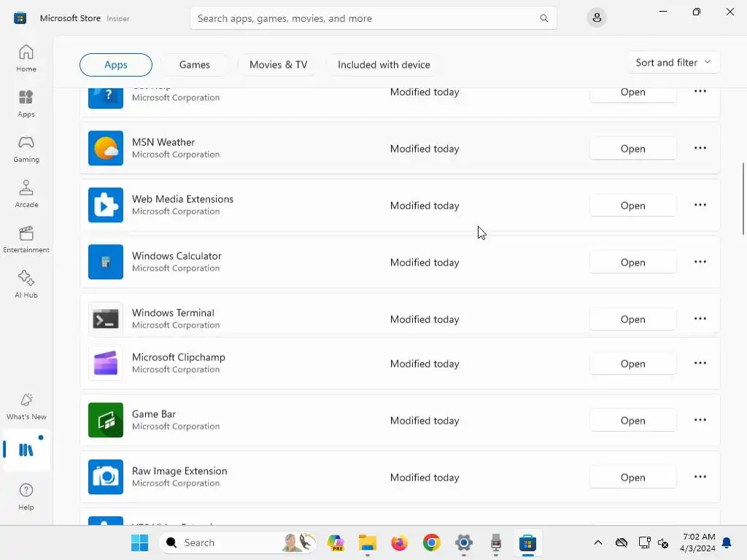
Task: Click the library list vertical scrollbar
Action: (743, 198)
